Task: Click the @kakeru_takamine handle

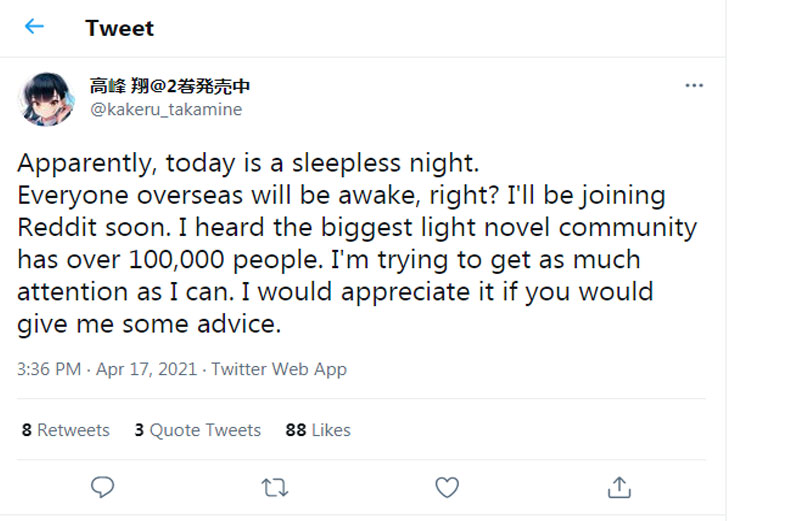Action: click(166, 110)
